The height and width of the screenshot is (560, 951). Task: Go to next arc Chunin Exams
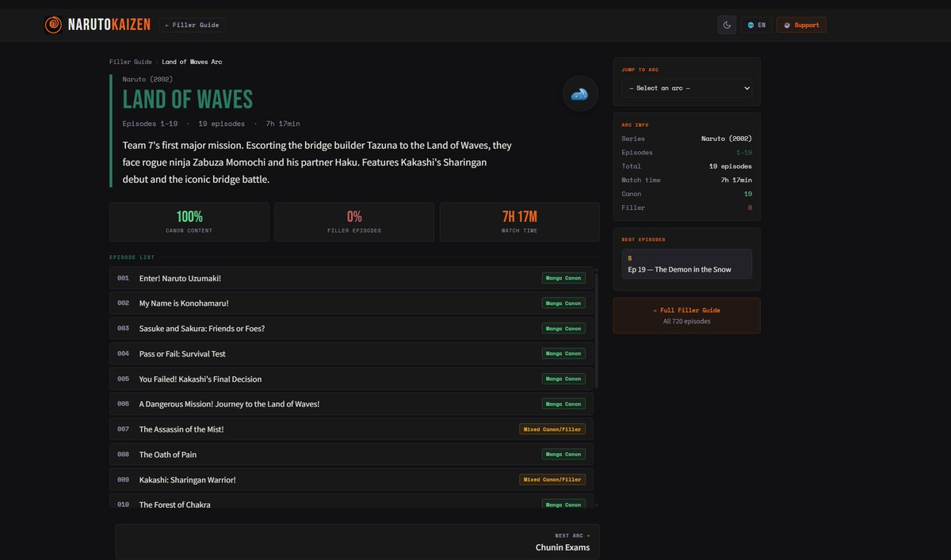(357, 542)
